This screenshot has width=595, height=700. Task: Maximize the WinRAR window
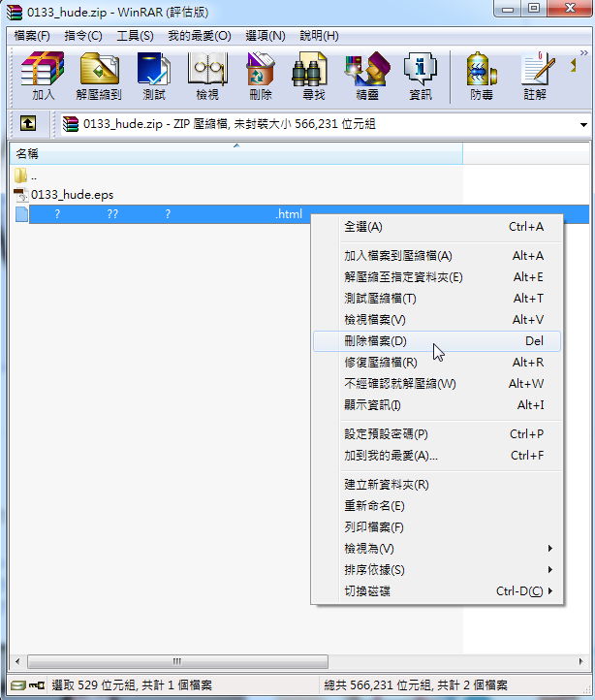tap(533, 9)
